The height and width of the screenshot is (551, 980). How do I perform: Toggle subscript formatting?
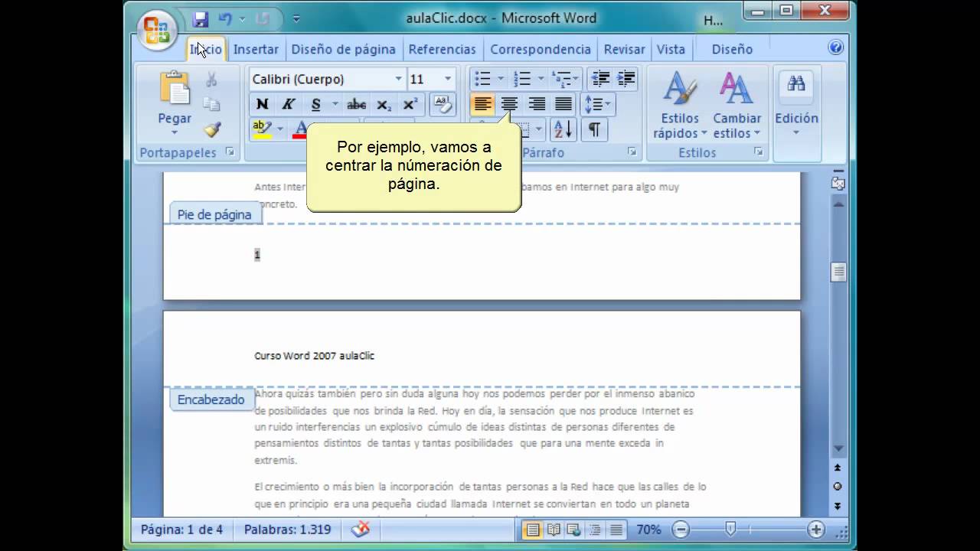[x=384, y=104]
